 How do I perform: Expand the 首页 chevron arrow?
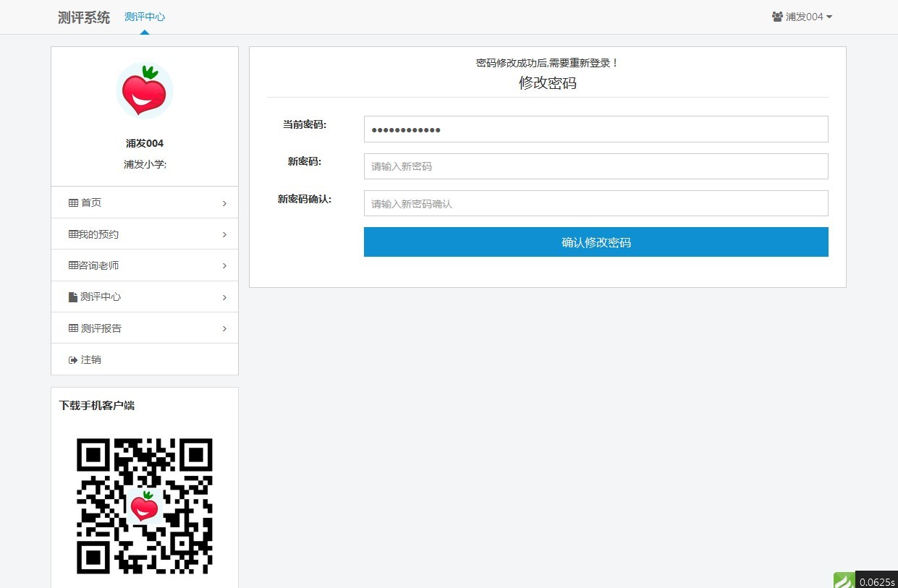(224, 204)
